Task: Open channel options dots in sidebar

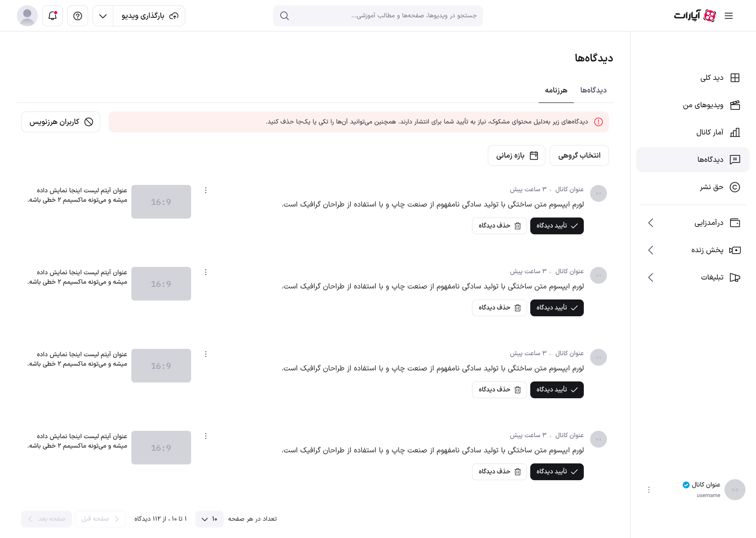Action: 649,490
